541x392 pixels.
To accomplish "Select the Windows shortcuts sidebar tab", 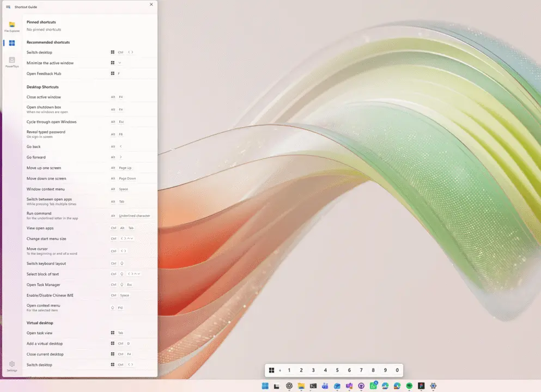I will 12,43.
